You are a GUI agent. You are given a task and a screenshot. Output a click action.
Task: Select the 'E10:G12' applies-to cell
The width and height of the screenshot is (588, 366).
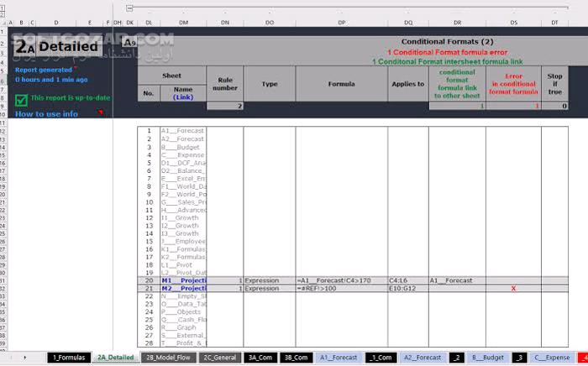tap(408, 289)
